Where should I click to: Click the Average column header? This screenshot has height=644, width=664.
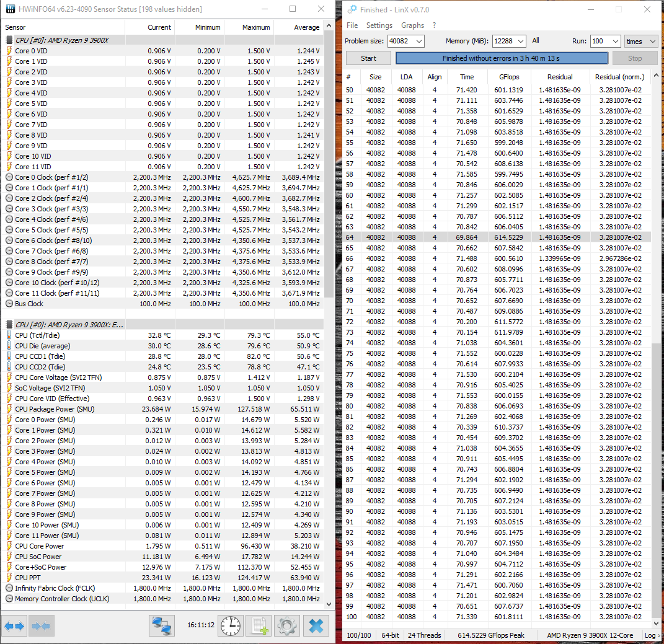[x=299, y=27]
